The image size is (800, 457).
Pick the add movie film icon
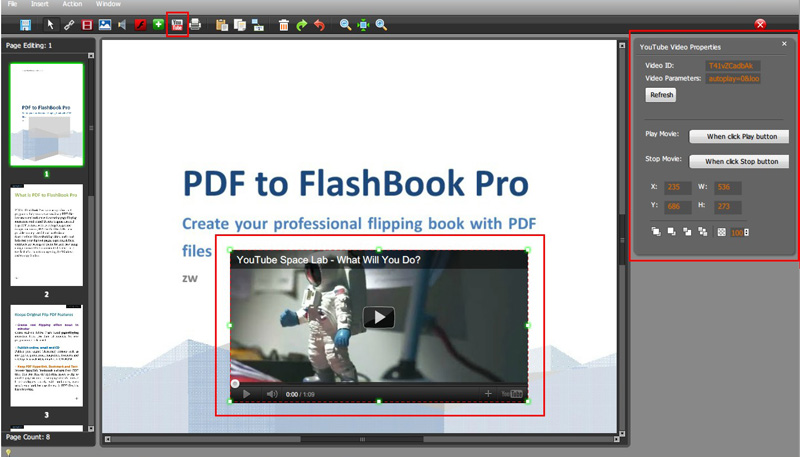tap(87, 24)
